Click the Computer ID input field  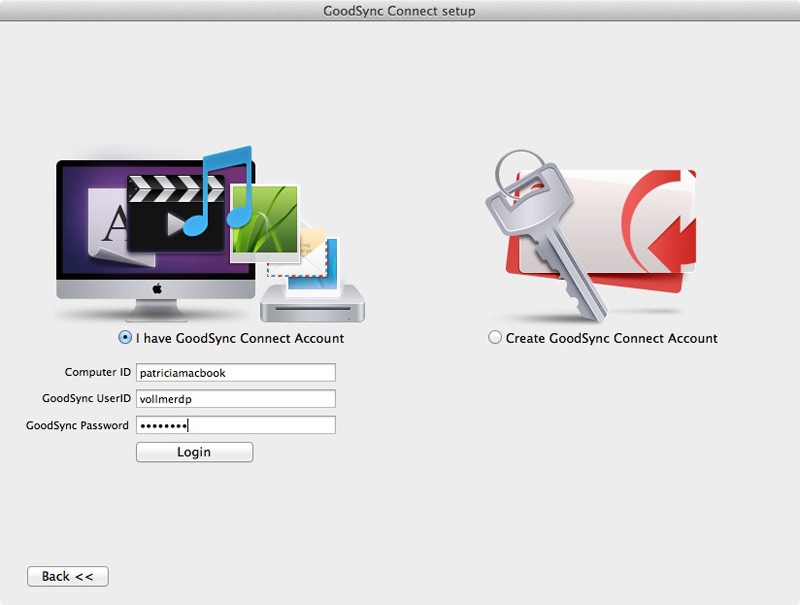[236, 372]
